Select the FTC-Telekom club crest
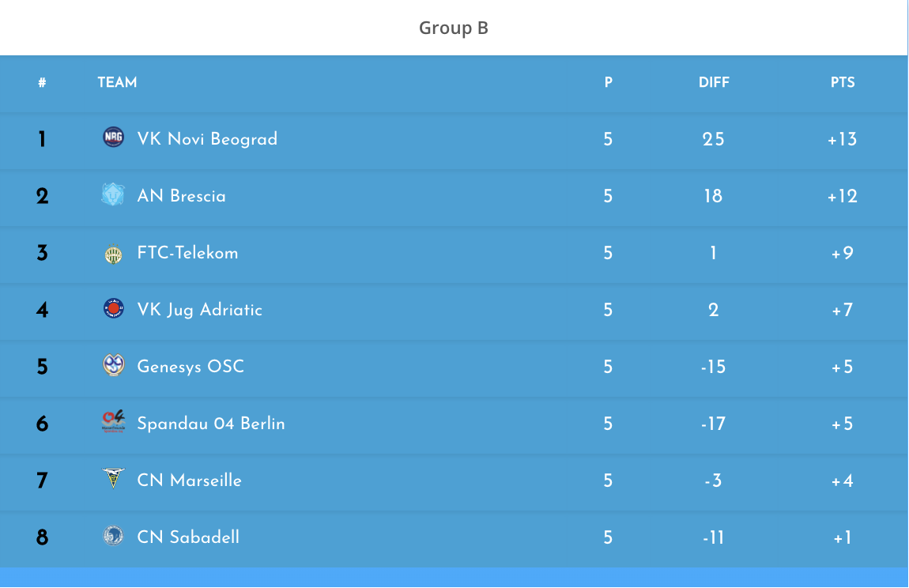Screen dimensions: 909x588 coord(113,254)
